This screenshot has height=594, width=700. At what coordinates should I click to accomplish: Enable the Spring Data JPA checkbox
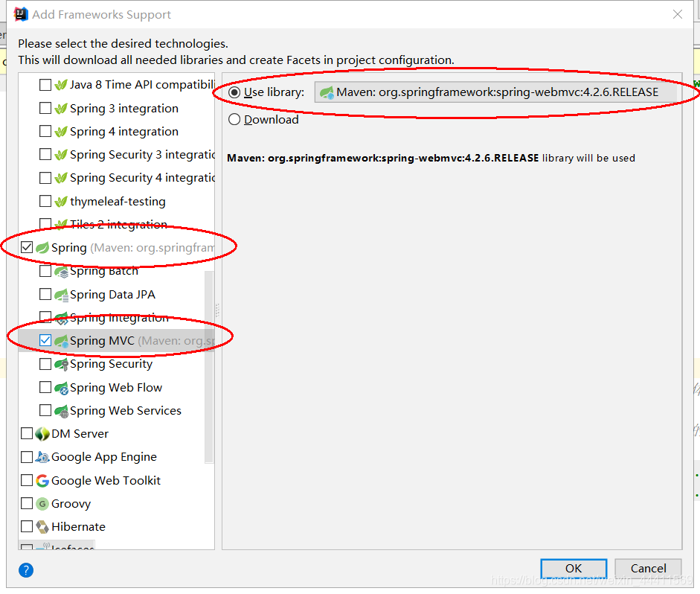tap(45, 295)
